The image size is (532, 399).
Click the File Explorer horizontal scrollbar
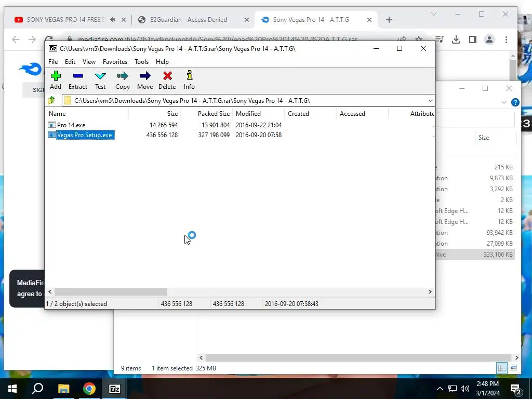pos(358,357)
